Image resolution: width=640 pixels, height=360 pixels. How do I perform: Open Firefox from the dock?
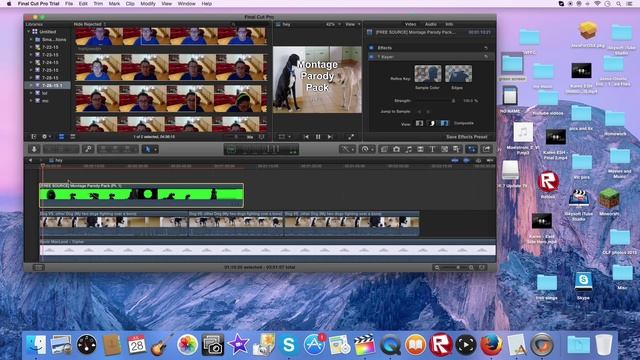pyautogui.click(x=491, y=344)
